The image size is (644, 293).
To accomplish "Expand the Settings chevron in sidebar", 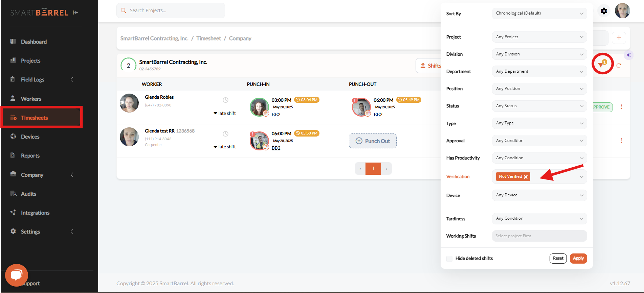I will pos(72,231).
